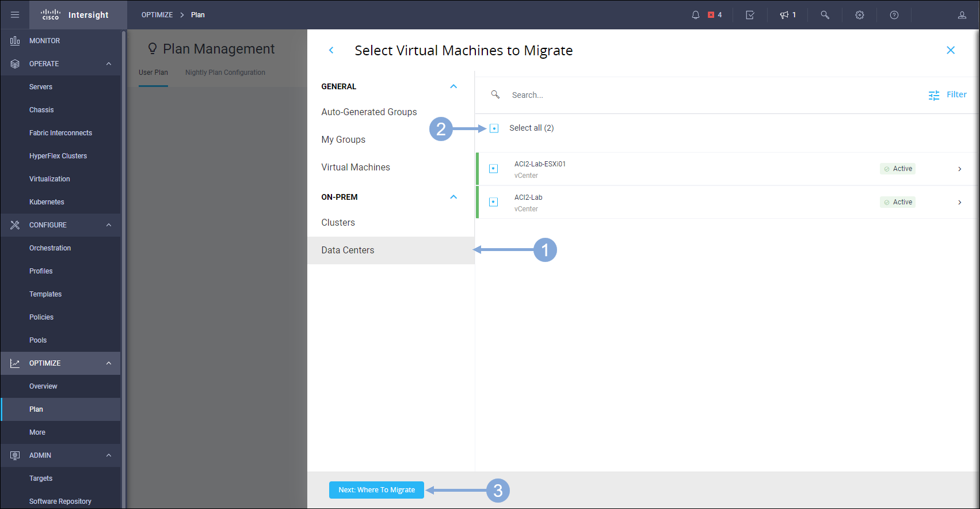
Task: Click the OPERATE stack icon
Action: [15, 64]
